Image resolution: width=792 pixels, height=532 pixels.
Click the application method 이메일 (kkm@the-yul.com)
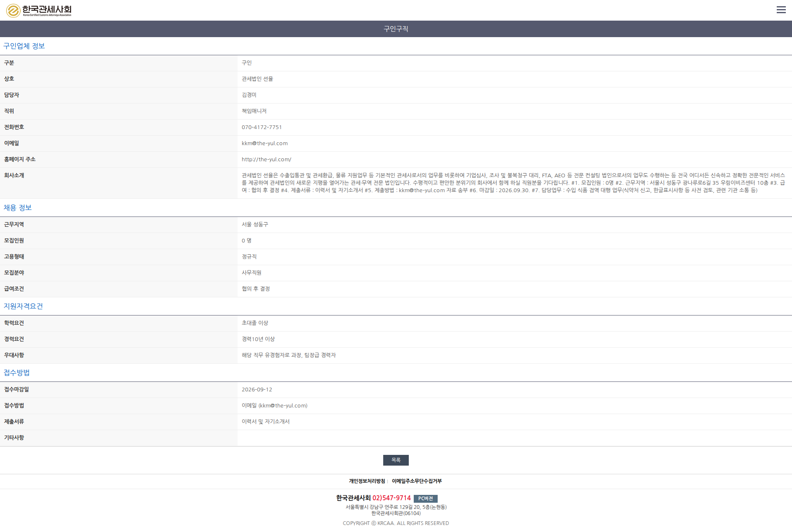point(275,406)
